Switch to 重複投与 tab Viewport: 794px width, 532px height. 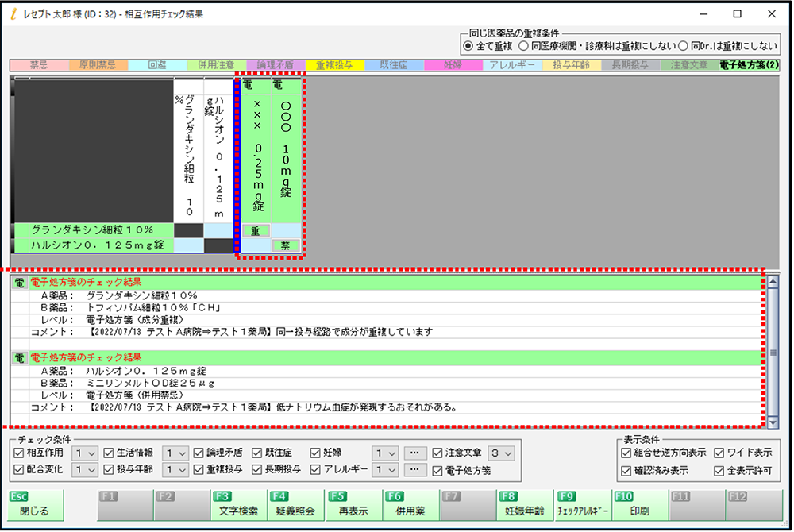click(x=335, y=65)
